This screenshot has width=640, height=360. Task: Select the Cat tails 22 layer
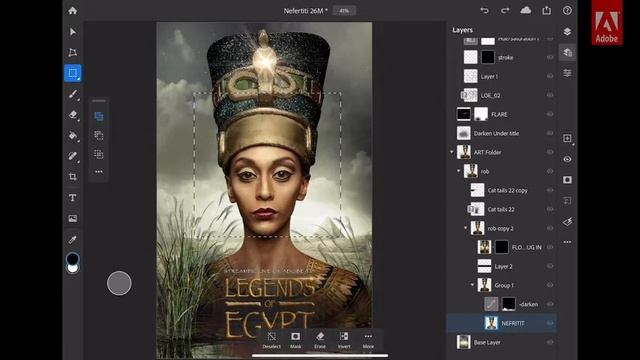click(502, 209)
